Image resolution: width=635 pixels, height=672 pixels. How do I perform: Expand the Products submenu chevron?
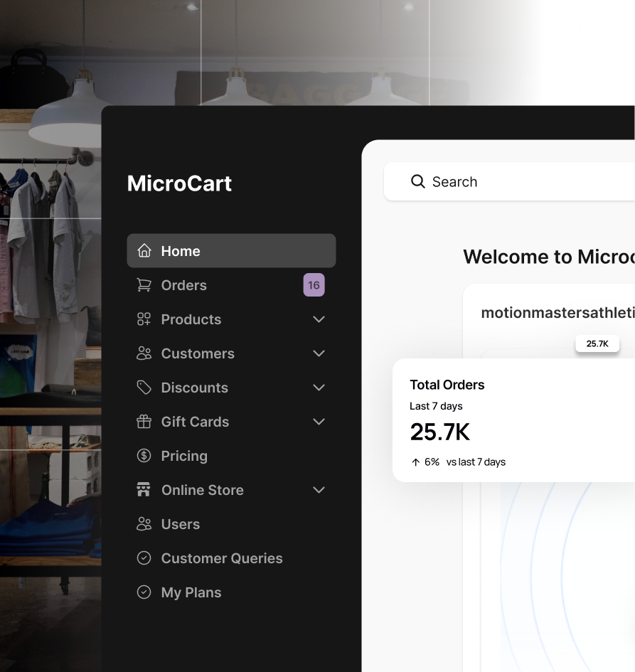319,319
